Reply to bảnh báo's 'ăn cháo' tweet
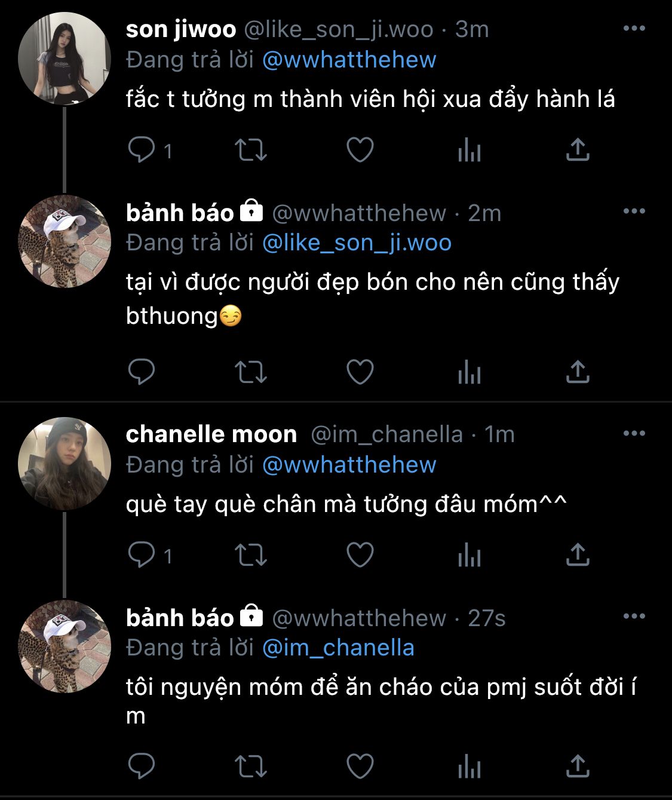672x800 pixels. (x=142, y=766)
